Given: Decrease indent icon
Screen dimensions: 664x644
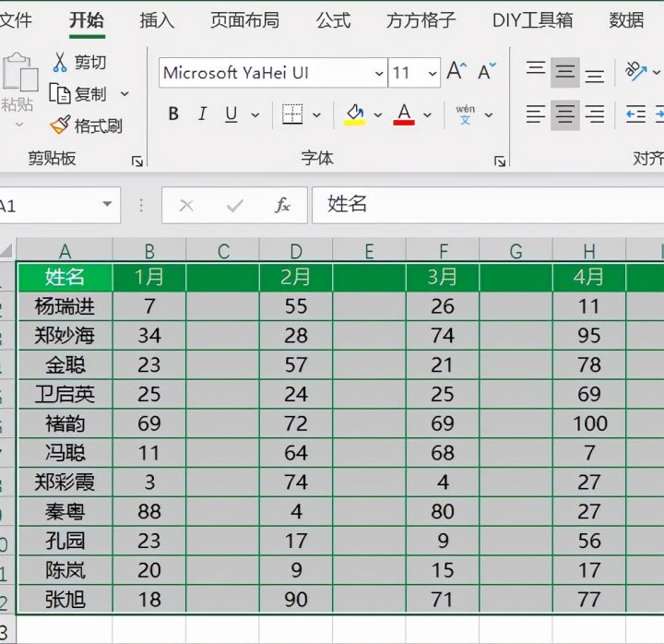Looking at the screenshot, I should click(635, 114).
